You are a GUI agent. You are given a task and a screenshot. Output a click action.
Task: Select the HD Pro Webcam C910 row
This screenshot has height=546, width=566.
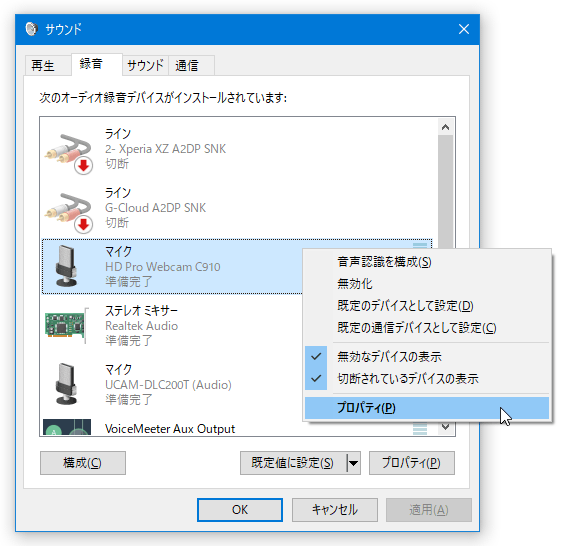coord(172,266)
